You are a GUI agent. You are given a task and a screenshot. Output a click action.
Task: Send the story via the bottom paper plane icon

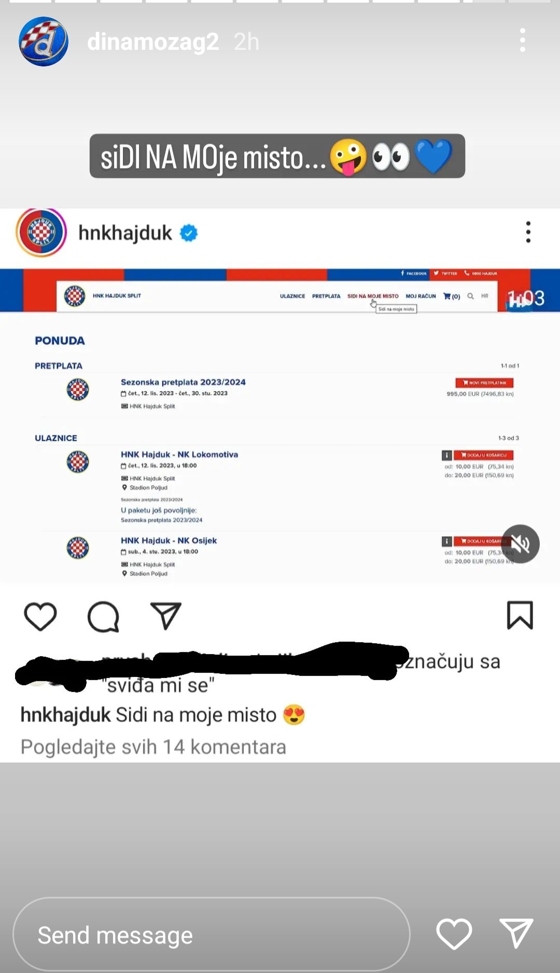pyautogui.click(x=516, y=933)
